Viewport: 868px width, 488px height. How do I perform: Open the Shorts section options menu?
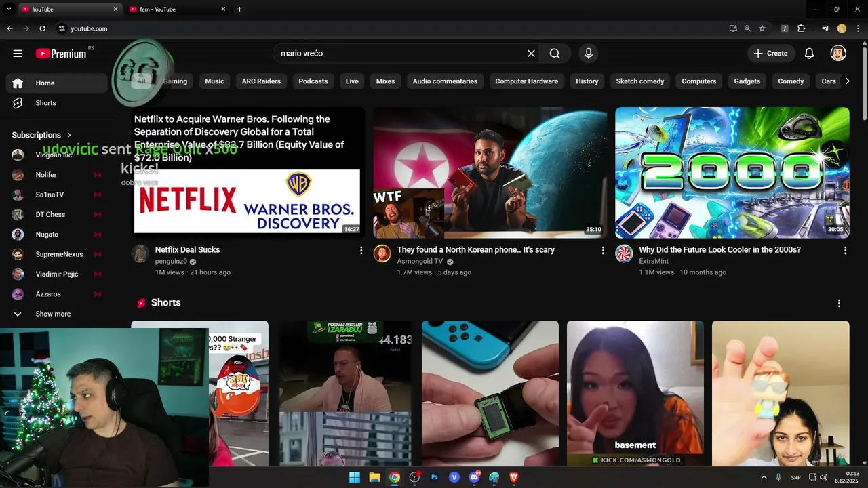point(839,304)
